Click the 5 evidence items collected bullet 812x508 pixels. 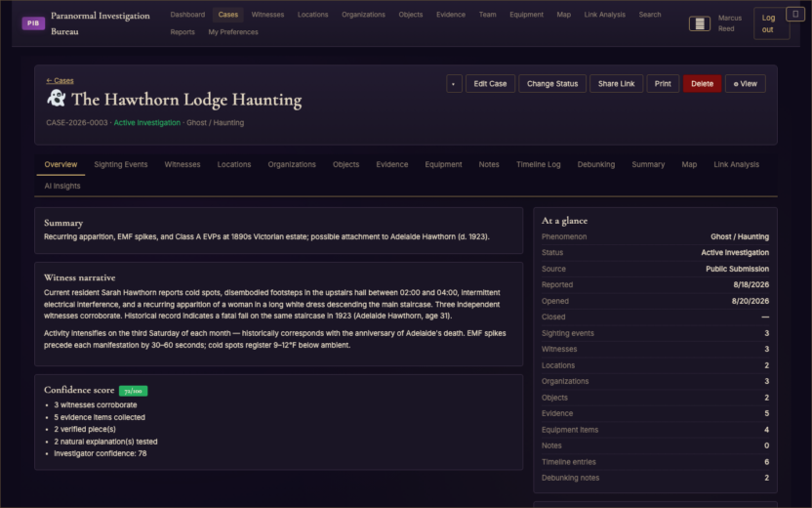(x=100, y=417)
